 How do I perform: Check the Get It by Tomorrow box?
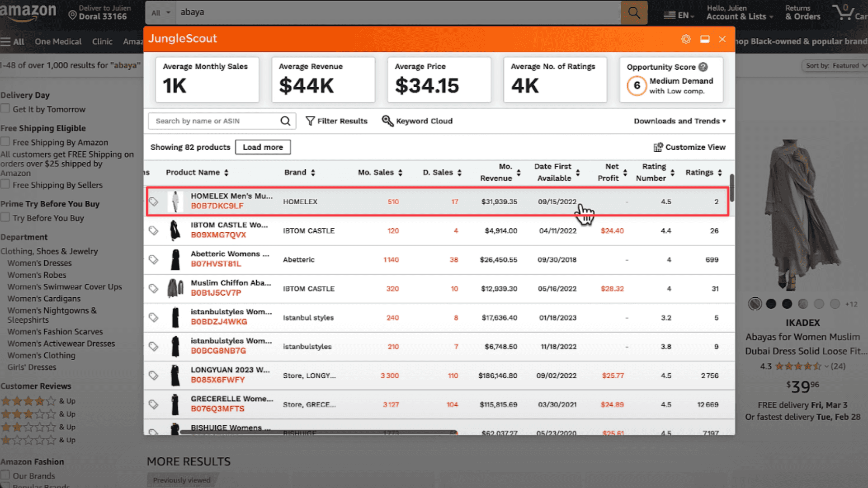tap(5, 109)
